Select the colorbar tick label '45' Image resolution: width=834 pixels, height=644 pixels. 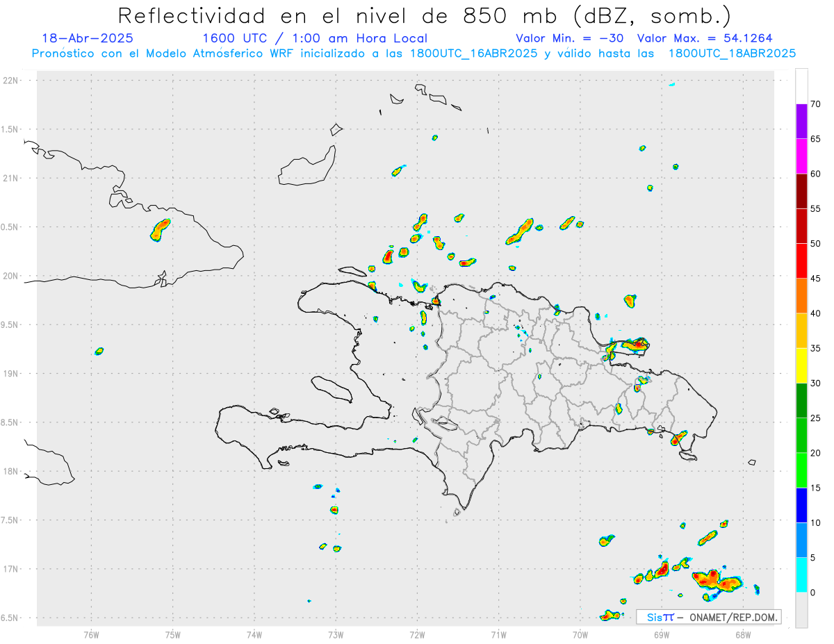816,279
